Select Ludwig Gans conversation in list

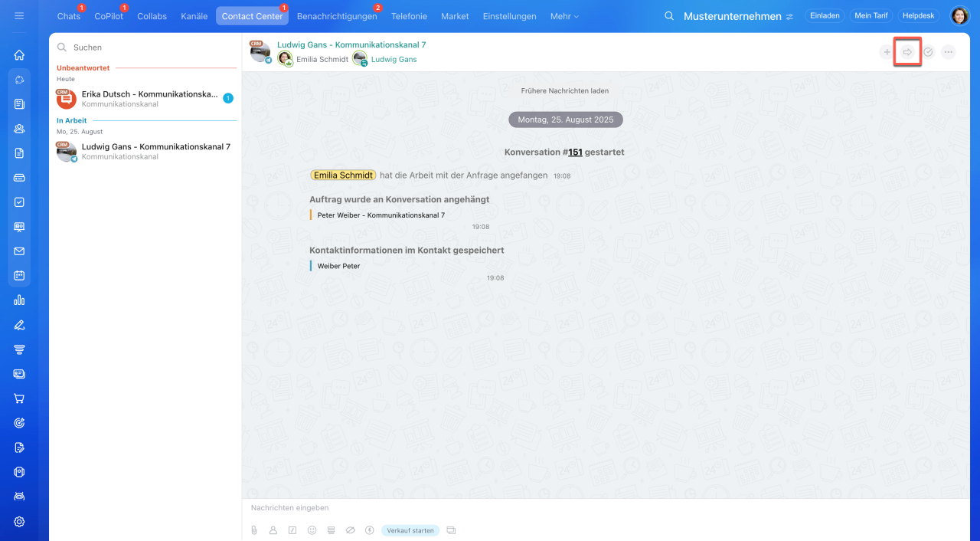pos(145,151)
